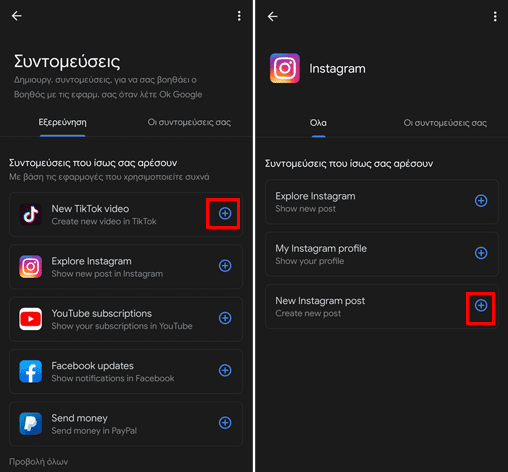
Task: Open the YouTube subscriptions card
Action: pos(126,319)
